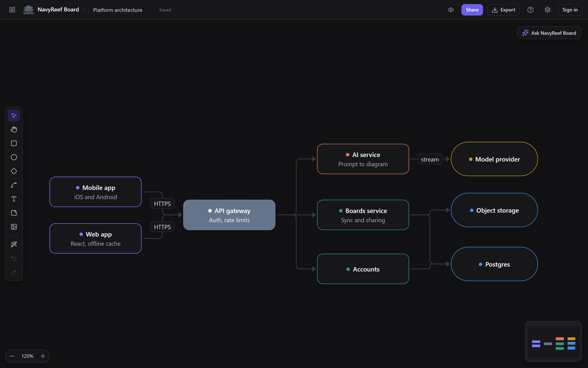The image size is (588, 368).
Task: Click the Export button
Action: click(503, 10)
